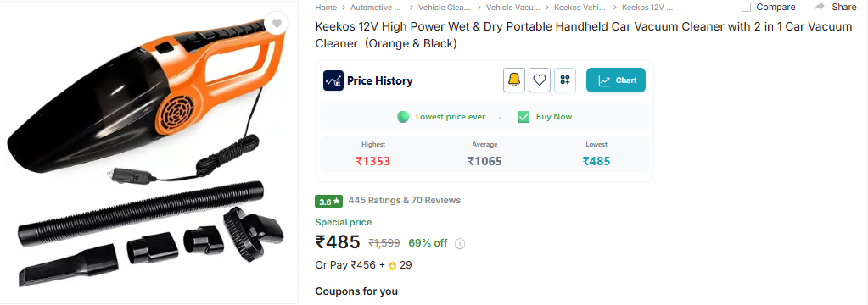Screen dimensions: 868x305
Task: Go to Automotive breadcrumb category
Action: click(376, 7)
